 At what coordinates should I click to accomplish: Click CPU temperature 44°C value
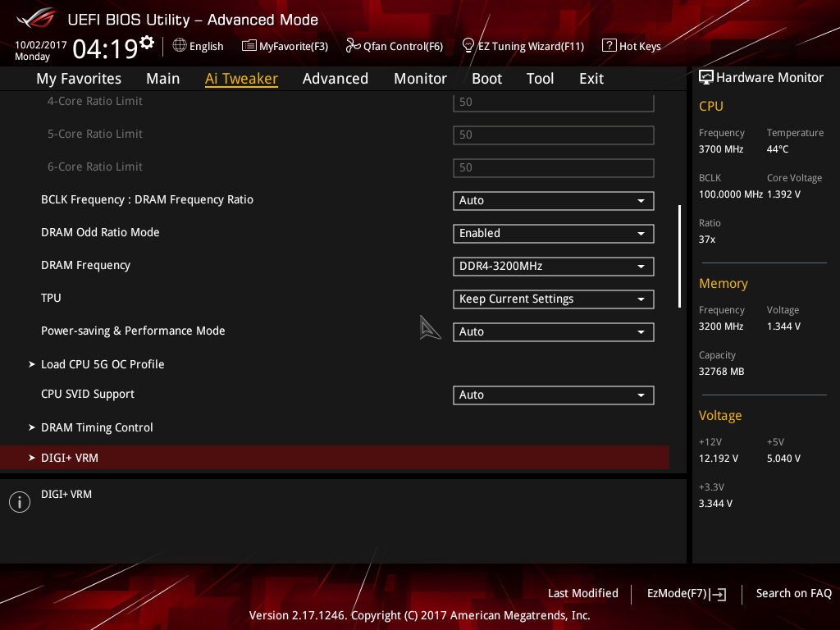tap(778, 149)
